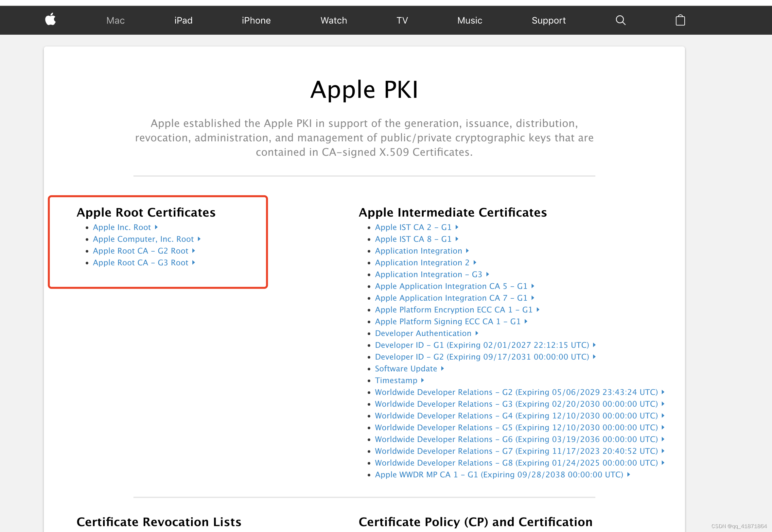
Task: Click the Application Integration link
Action: 422,251
